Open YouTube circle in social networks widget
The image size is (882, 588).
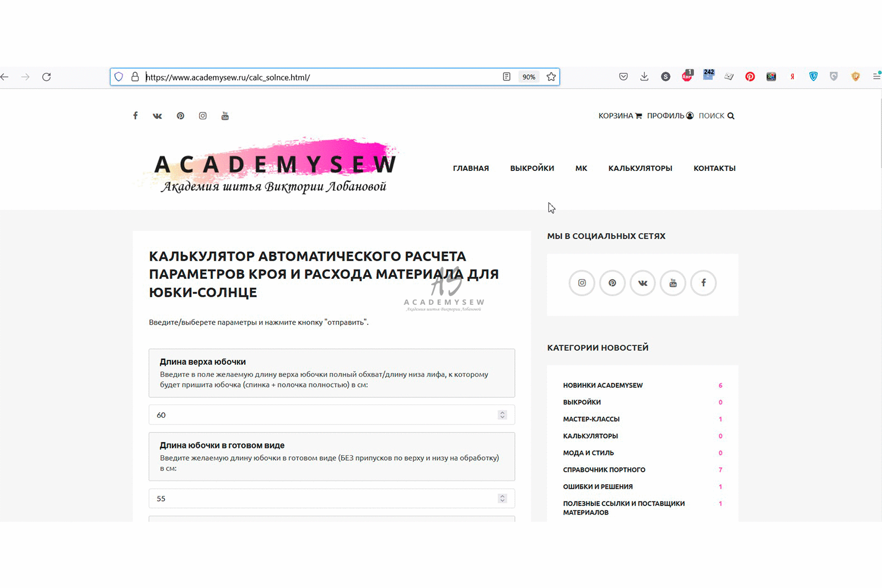click(x=673, y=283)
